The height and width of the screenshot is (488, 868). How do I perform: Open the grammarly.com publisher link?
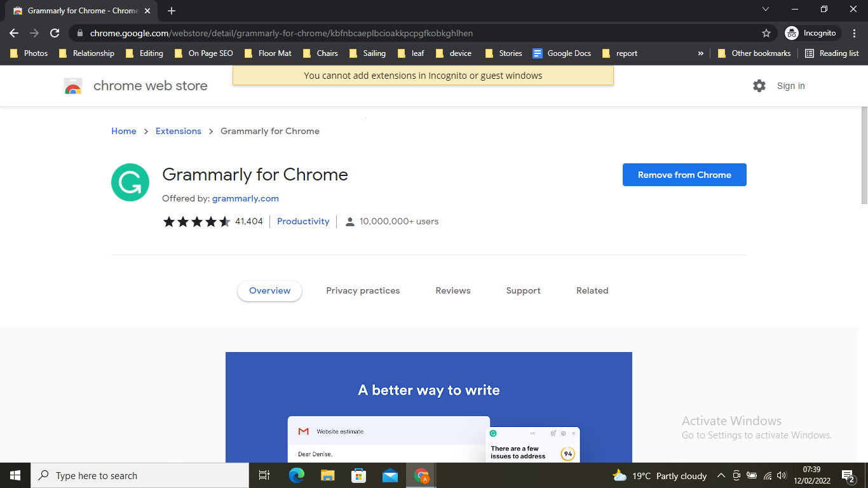(245, 198)
